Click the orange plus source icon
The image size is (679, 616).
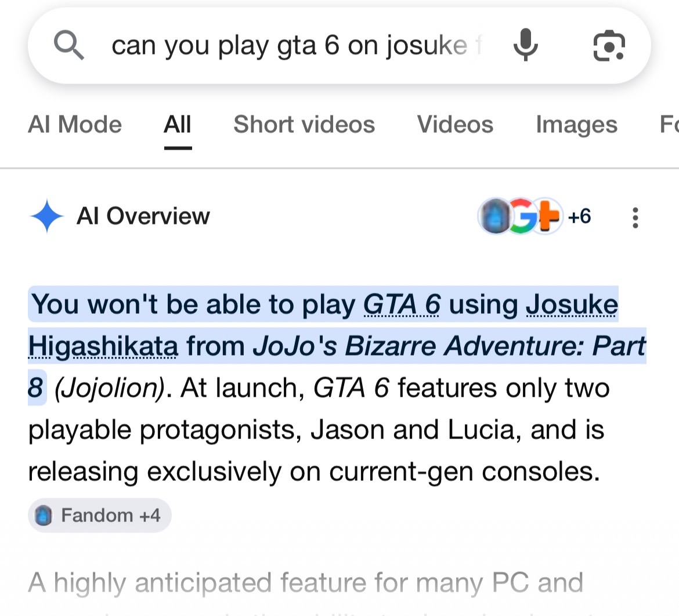click(548, 216)
